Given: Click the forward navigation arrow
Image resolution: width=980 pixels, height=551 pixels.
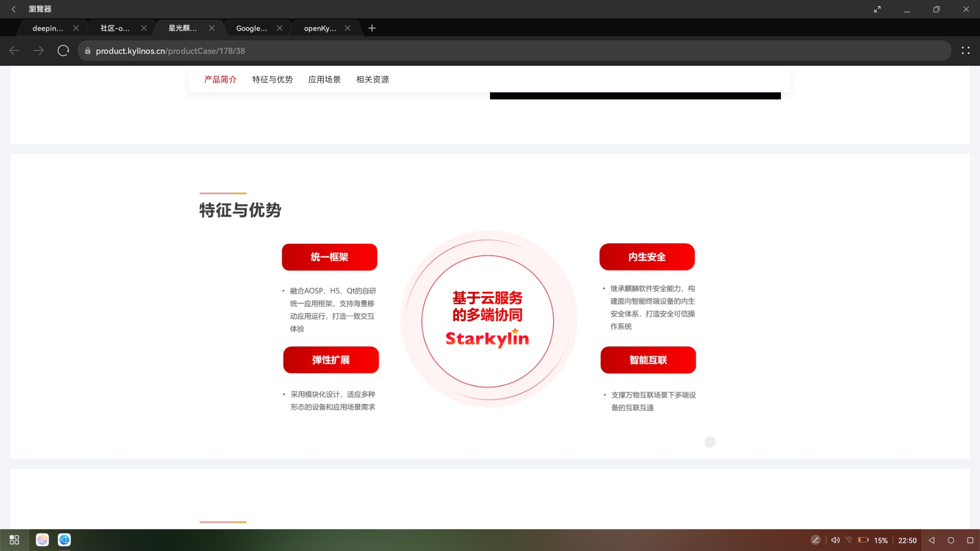Looking at the screenshot, I should (39, 51).
